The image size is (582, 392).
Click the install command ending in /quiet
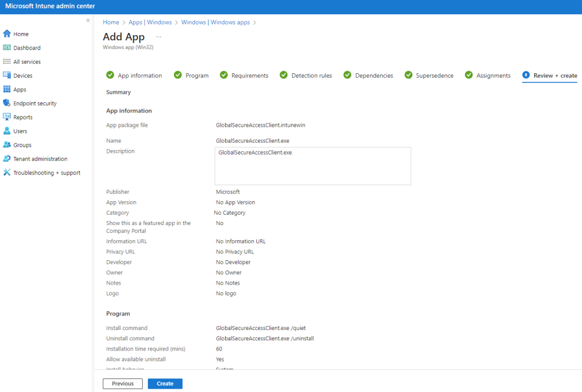(261, 328)
